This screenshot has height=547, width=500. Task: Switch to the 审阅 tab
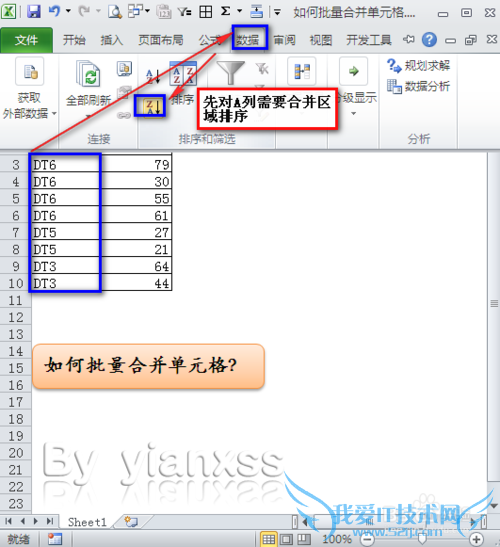click(284, 40)
